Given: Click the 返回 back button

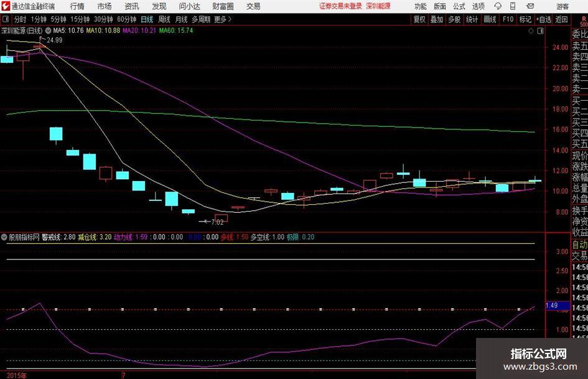Looking at the screenshot, I should pyautogui.click(x=561, y=19).
